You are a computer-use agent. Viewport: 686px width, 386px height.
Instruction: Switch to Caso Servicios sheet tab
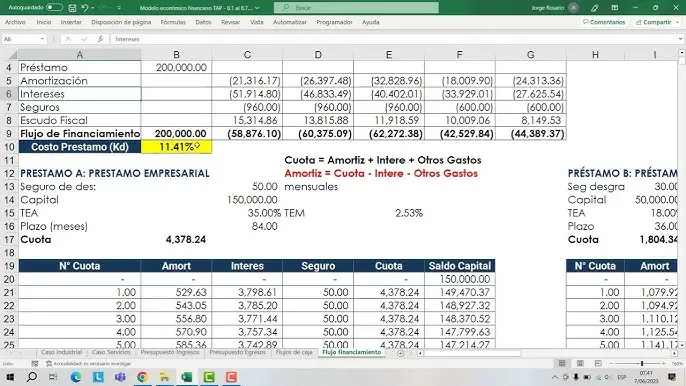coord(111,352)
